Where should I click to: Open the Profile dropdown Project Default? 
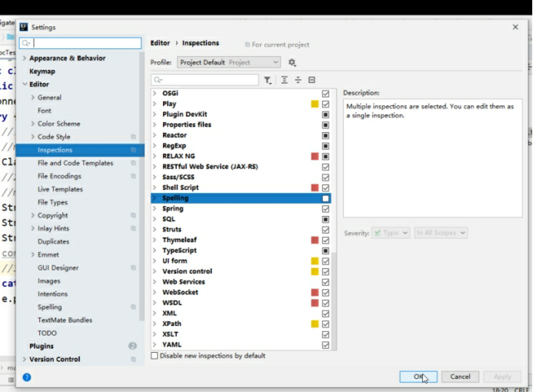click(x=228, y=62)
